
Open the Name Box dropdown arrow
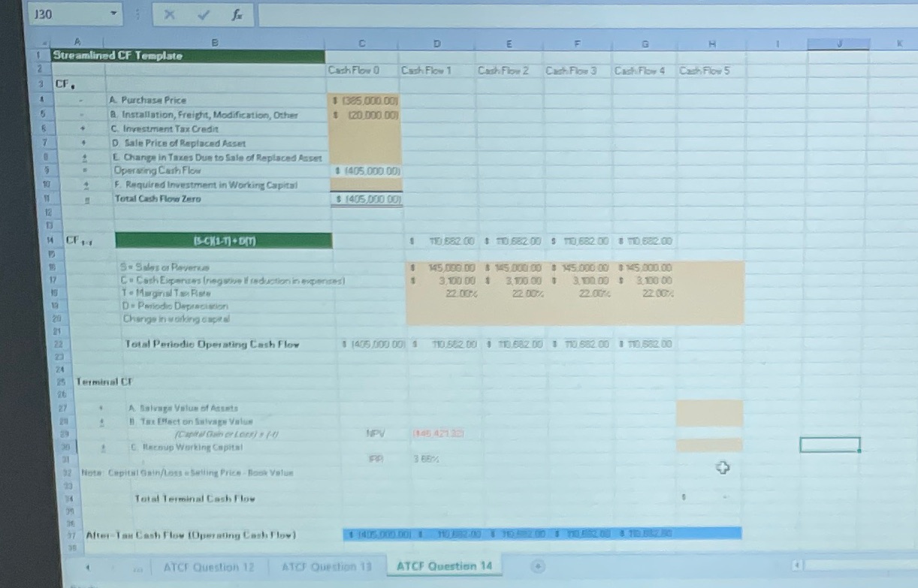(113, 14)
